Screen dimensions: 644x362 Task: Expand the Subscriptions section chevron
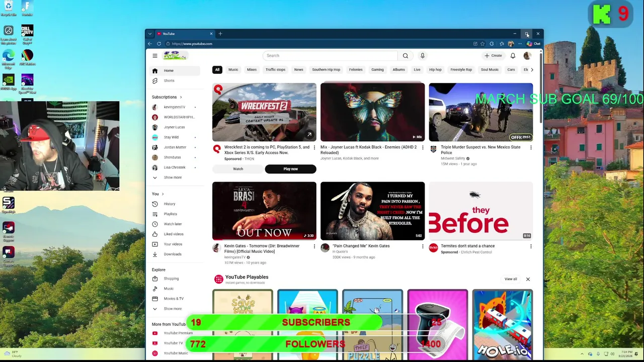click(x=181, y=97)
